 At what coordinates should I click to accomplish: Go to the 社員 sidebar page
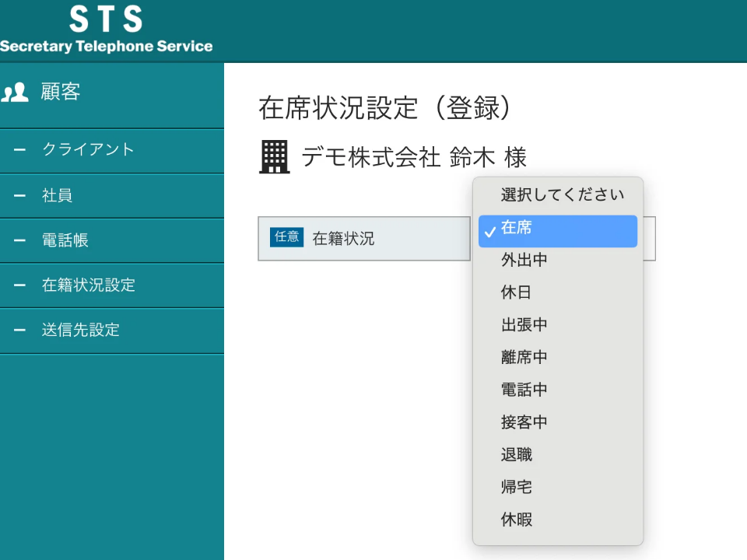pyautogui.click(x=58, y=195)
